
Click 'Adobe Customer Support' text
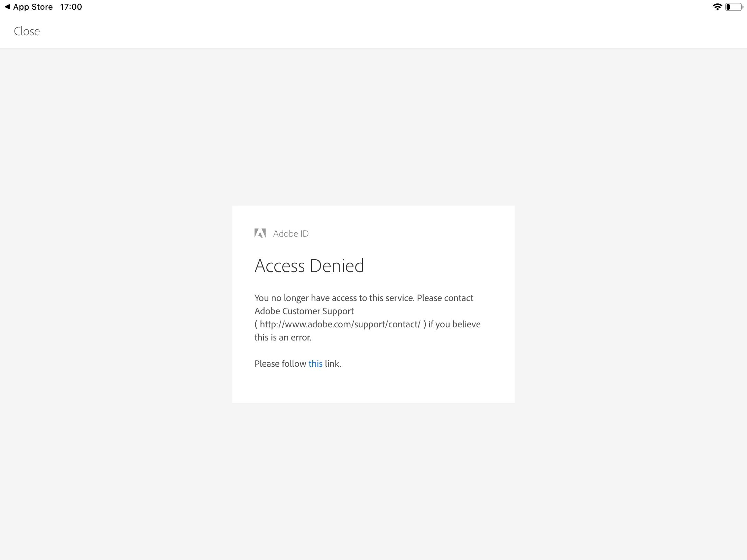pyautogui.click(x=304, y=311)
